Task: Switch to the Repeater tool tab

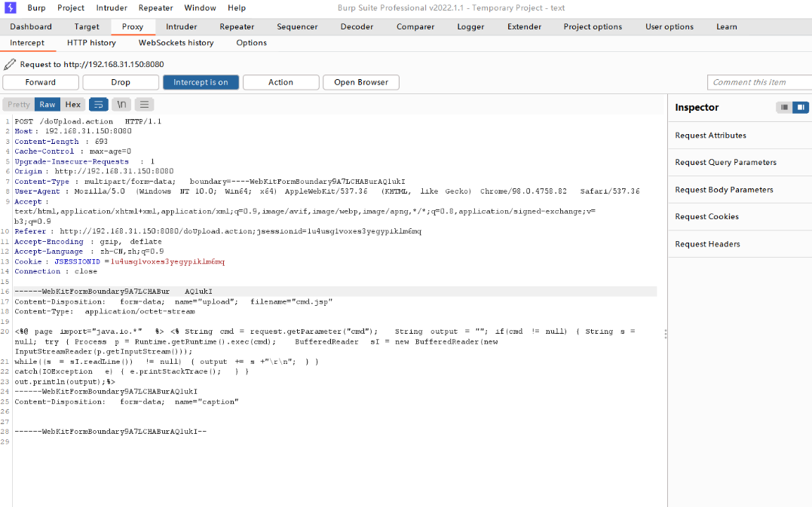Action: 237,27
